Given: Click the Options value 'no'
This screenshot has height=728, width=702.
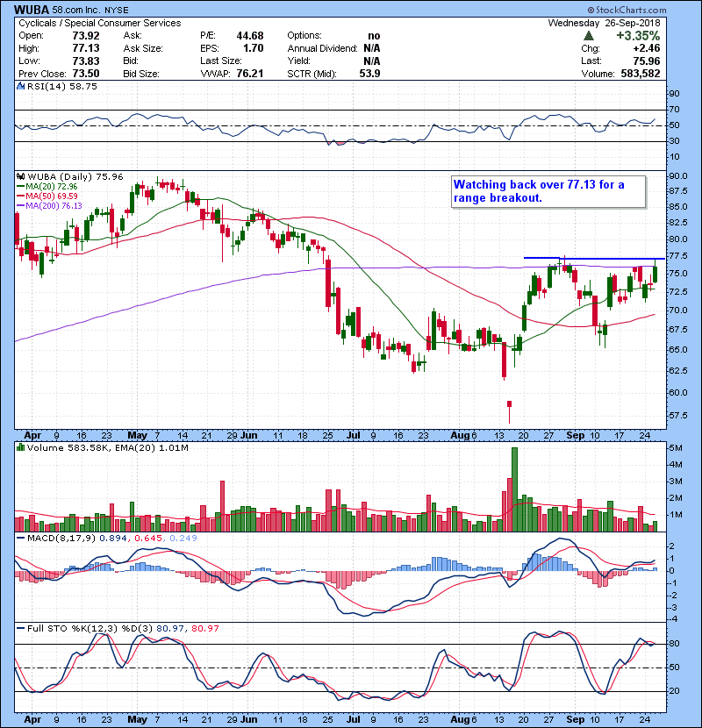Looking at the screenshot, I should pos(374,36).
